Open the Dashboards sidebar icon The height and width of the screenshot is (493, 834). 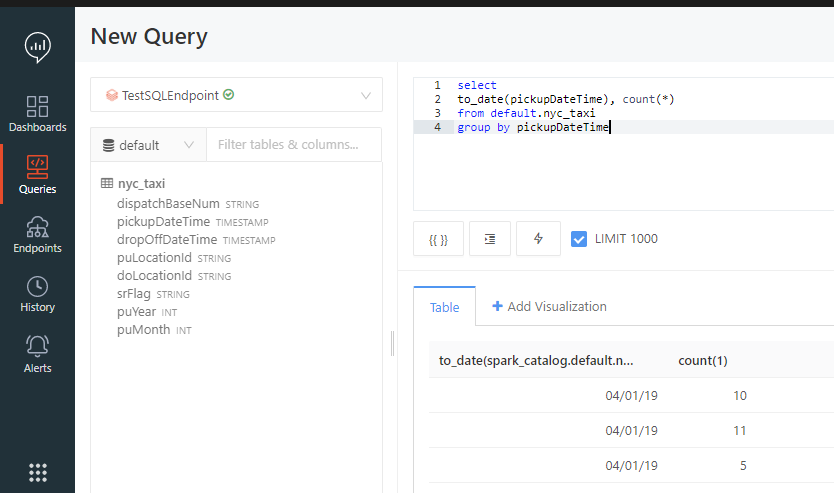(38, 114)
